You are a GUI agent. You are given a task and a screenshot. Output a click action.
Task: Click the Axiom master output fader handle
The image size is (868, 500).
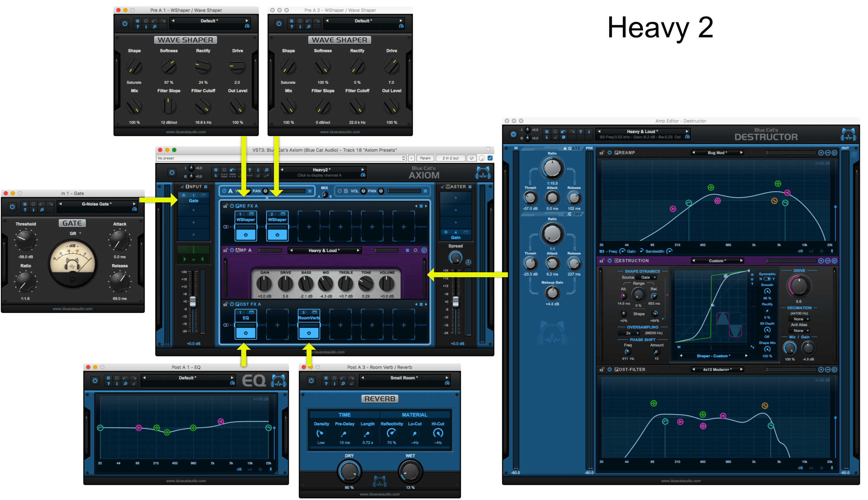click(x=455, y=301)
